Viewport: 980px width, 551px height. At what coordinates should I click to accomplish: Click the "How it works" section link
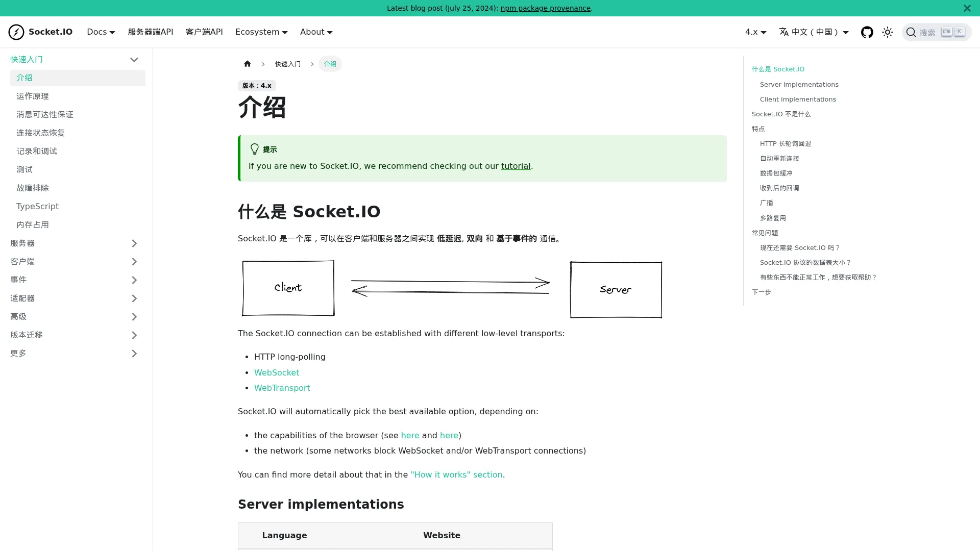coord(456,474)
